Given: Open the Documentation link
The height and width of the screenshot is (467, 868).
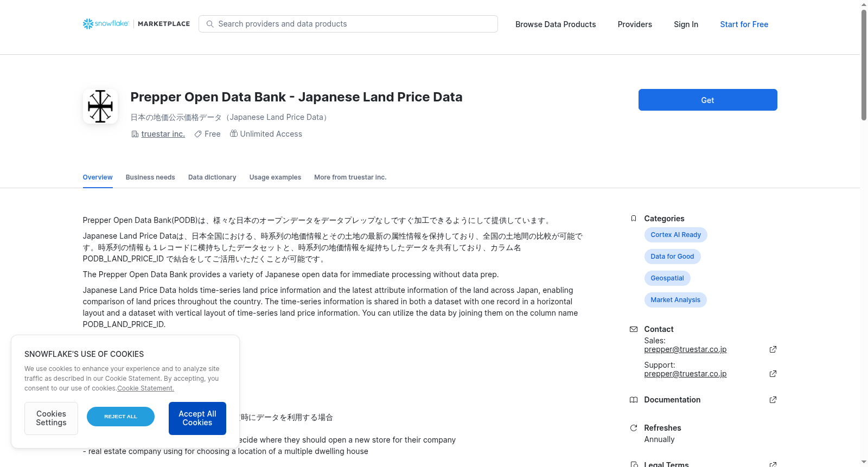Looking at the screenshot, I should point(672,400).
